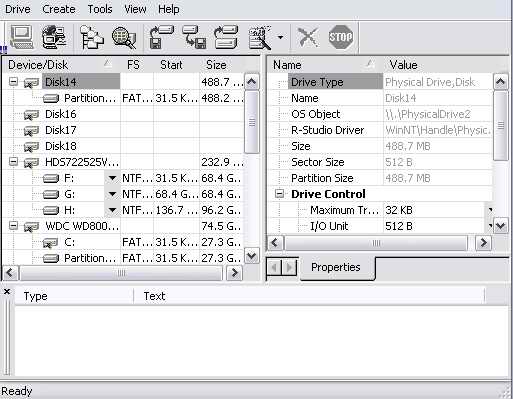Click the red STOP toolbar icon
Viewport: 513px width, 399px height.
(x=341, y=37)
